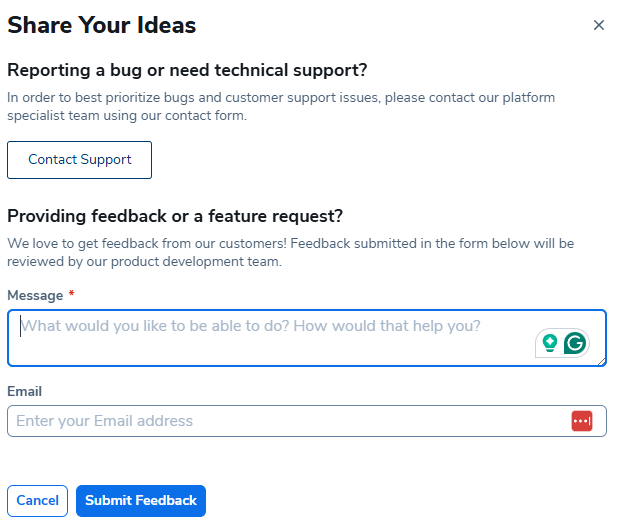The width and height of the screenshot is (621, 525).
Task: Cancel the feedback form
Action: click(37, 500)
